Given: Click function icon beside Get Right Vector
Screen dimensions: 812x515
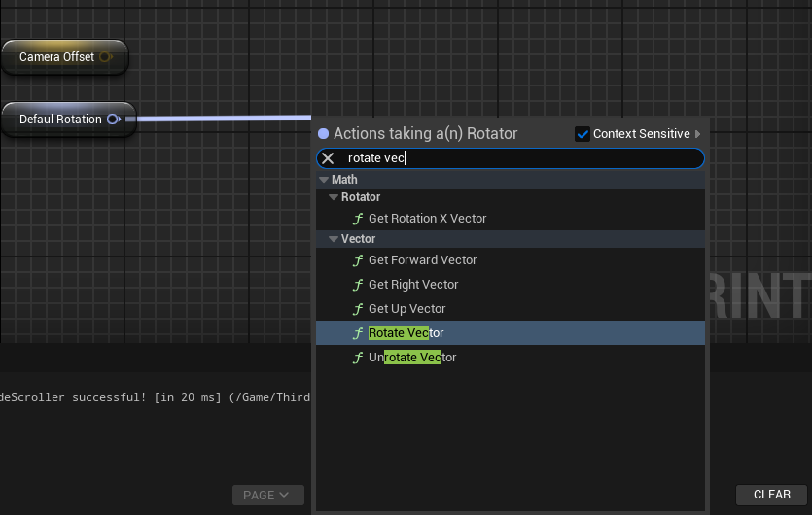Looking at the screenshot, I should click(358, 285).
